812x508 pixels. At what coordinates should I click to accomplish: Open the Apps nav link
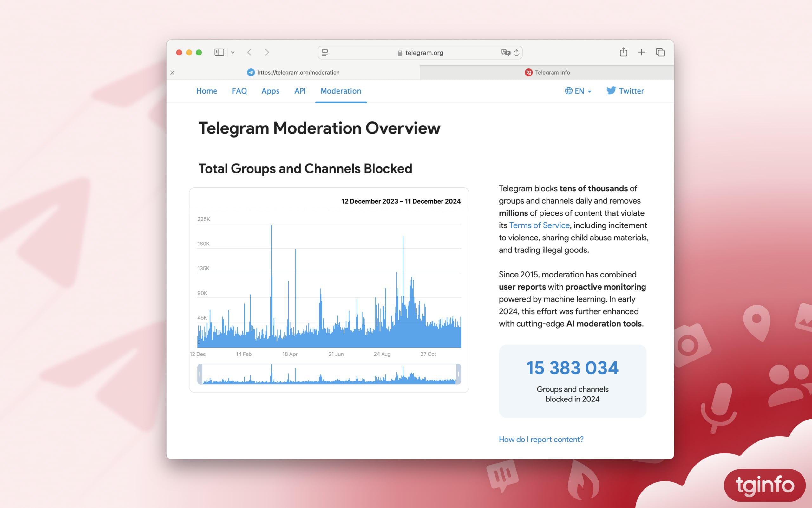(x=270, y=91)
